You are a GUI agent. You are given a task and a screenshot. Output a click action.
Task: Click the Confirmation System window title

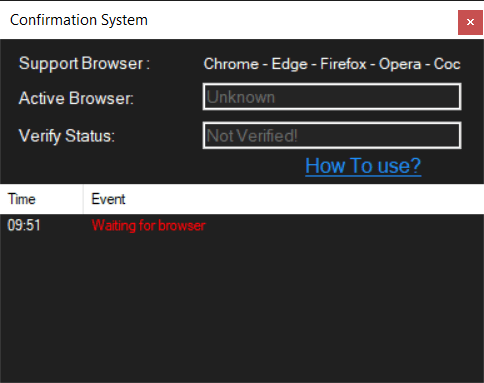point(79,20)
